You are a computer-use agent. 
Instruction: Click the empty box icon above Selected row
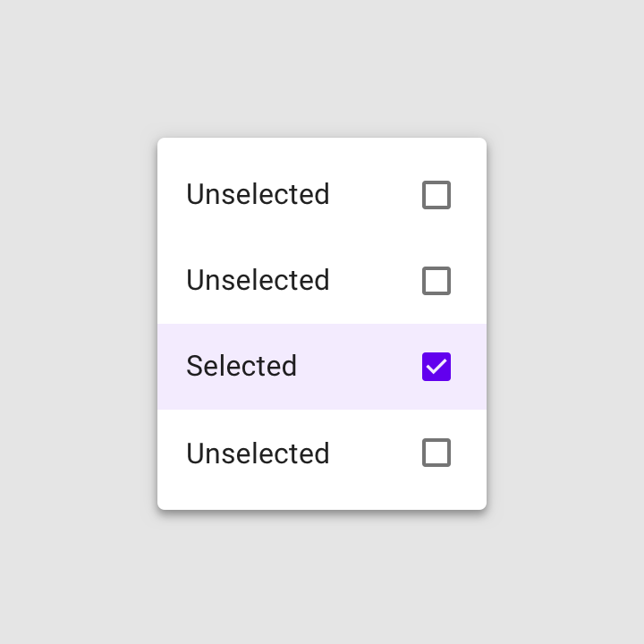click(436, 281)
